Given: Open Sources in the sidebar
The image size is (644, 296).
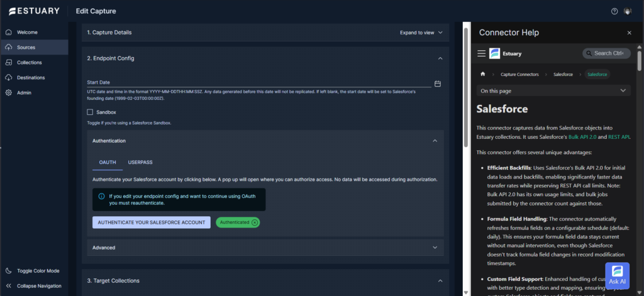Looking at the screenshot, I should tap(35, 47).
